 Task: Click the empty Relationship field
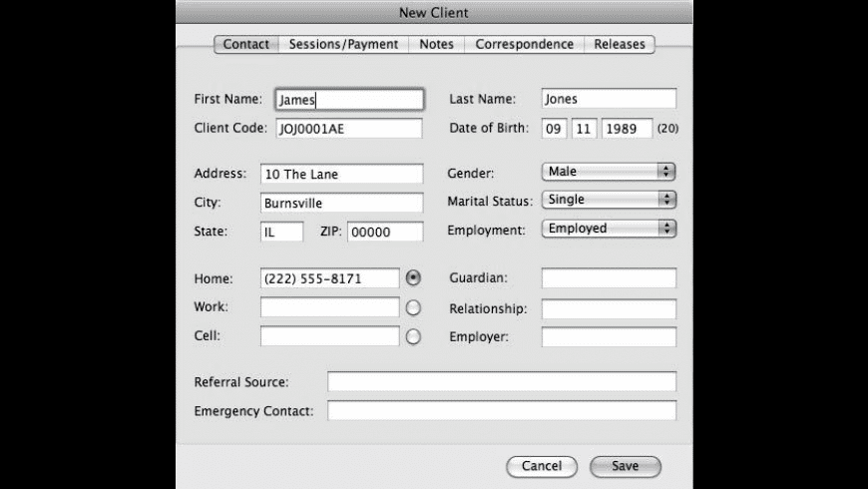pos(609,308)
